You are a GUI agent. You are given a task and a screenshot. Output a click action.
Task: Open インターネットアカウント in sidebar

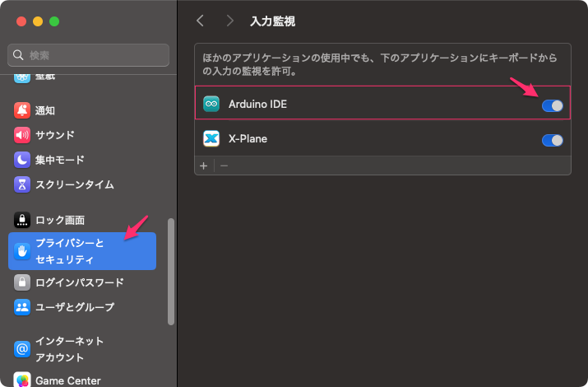(69, 349)
